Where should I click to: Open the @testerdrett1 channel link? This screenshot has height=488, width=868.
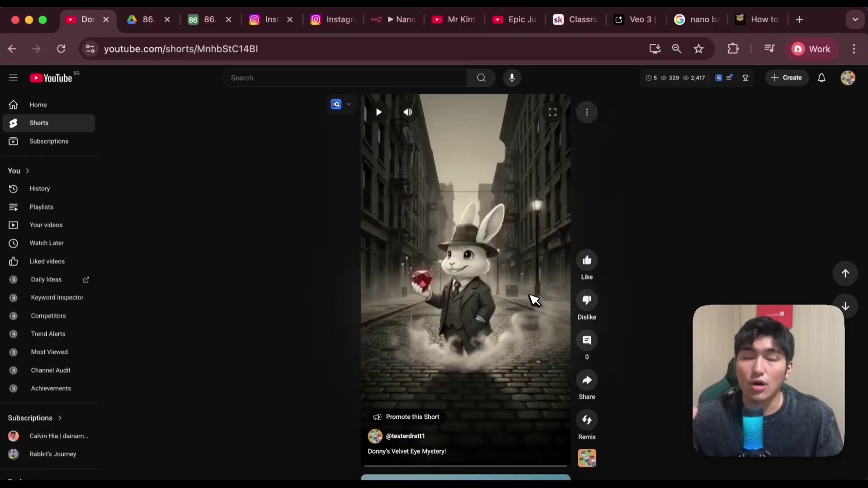(x=405, y=436)
